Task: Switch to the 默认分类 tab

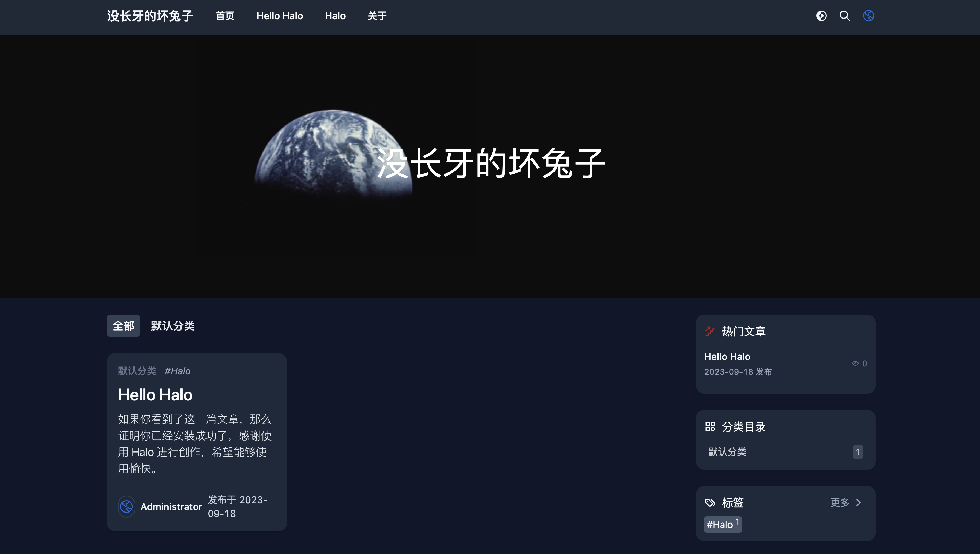Action: point(173,326)
